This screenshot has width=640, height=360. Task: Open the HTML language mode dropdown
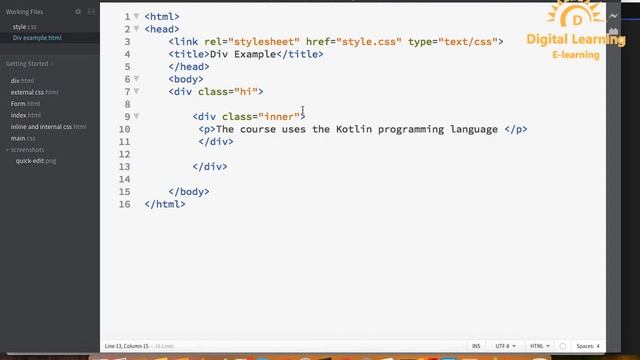click(x=540, y=346)
